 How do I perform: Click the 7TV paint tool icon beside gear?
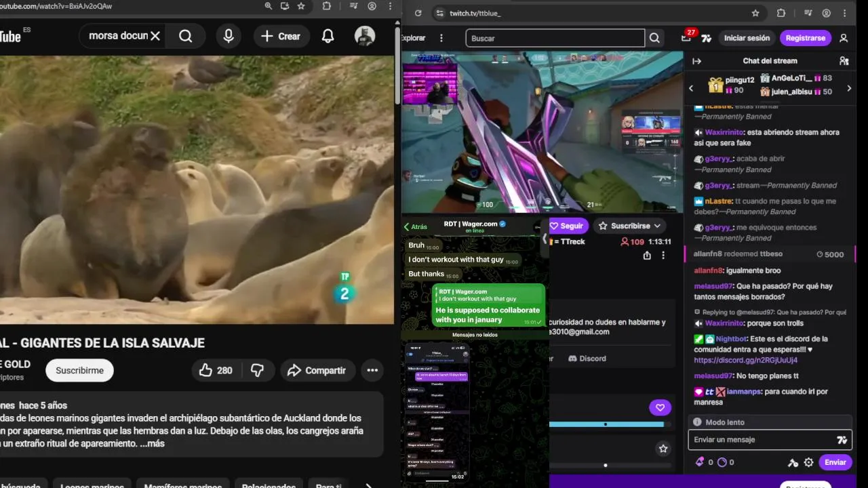tap(793, 462)
